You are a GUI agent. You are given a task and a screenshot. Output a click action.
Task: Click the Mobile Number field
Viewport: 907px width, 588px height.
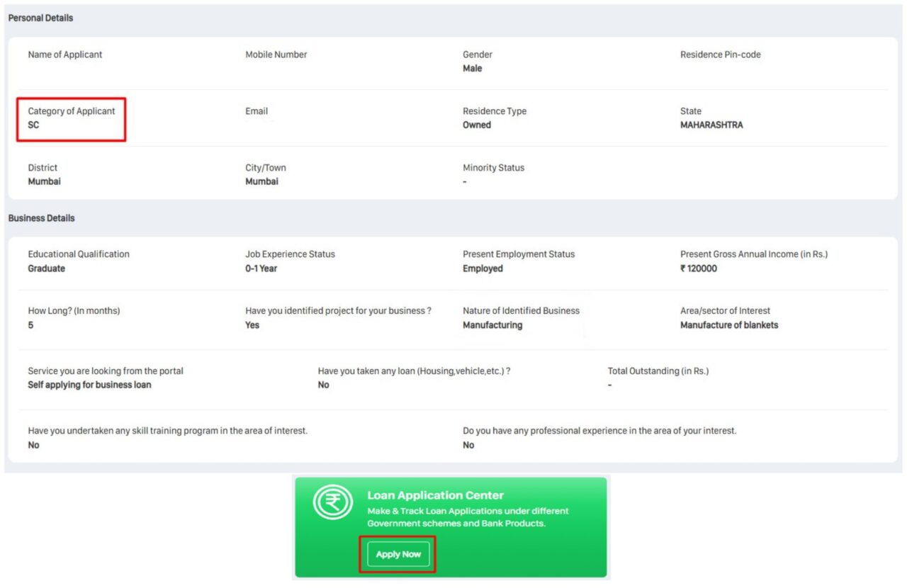276,55
